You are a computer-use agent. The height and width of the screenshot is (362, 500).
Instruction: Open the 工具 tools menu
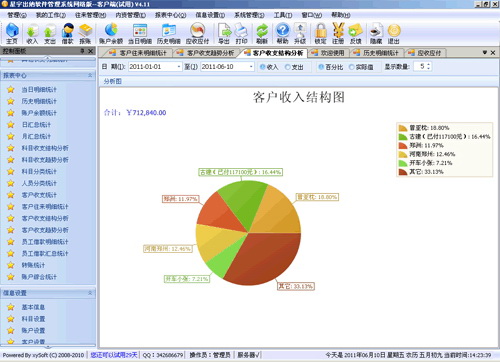point(283,15)
